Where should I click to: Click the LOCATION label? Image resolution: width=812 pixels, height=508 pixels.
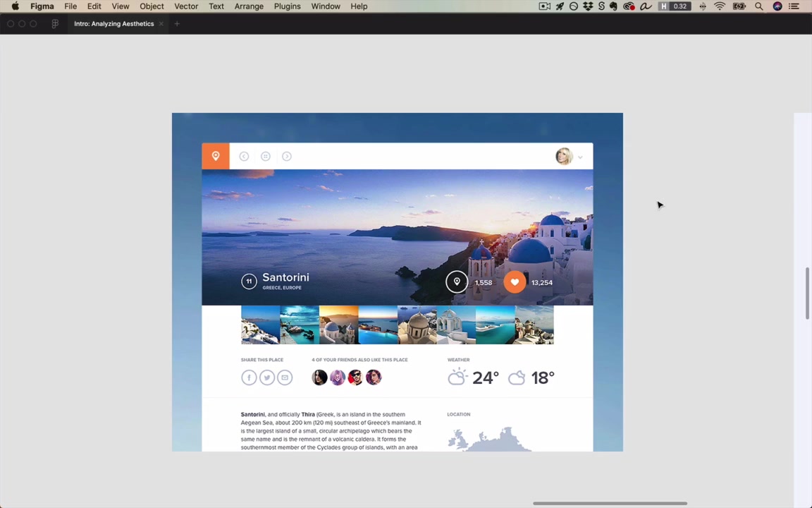pyautogui.click(x=459, y=414)
